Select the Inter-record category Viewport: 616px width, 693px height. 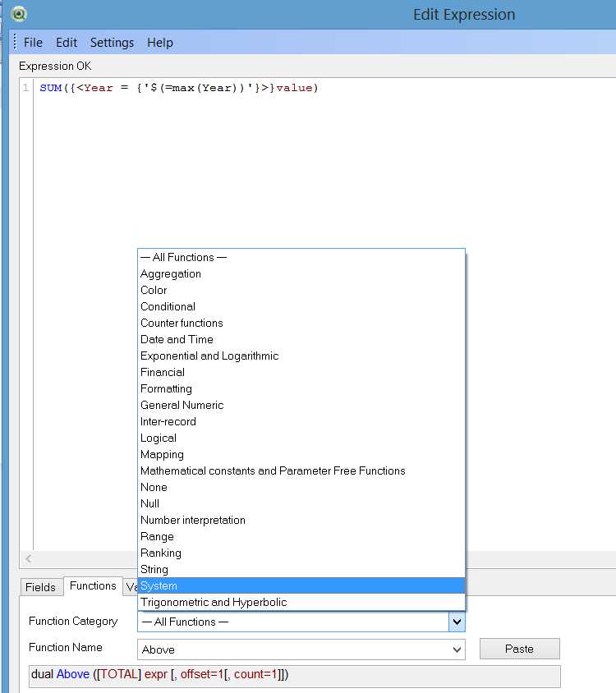point(301,421)
